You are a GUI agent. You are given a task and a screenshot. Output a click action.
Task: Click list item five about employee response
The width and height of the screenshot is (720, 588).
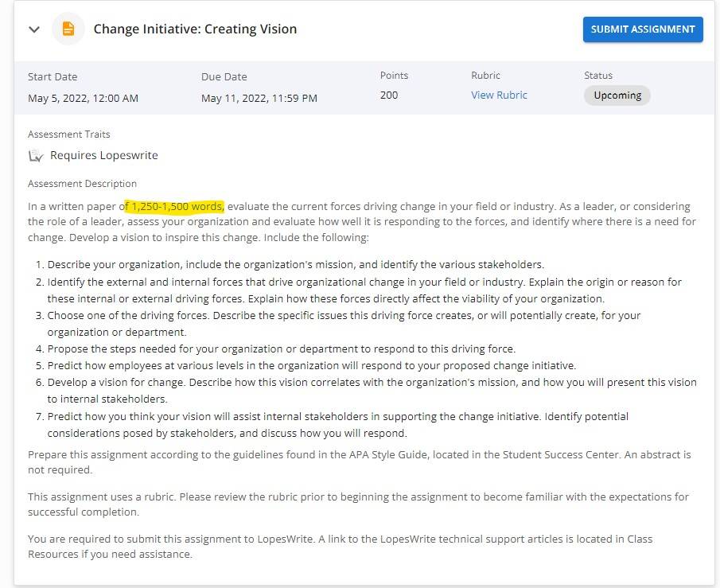pyautogui.click(x=312, y=366)
